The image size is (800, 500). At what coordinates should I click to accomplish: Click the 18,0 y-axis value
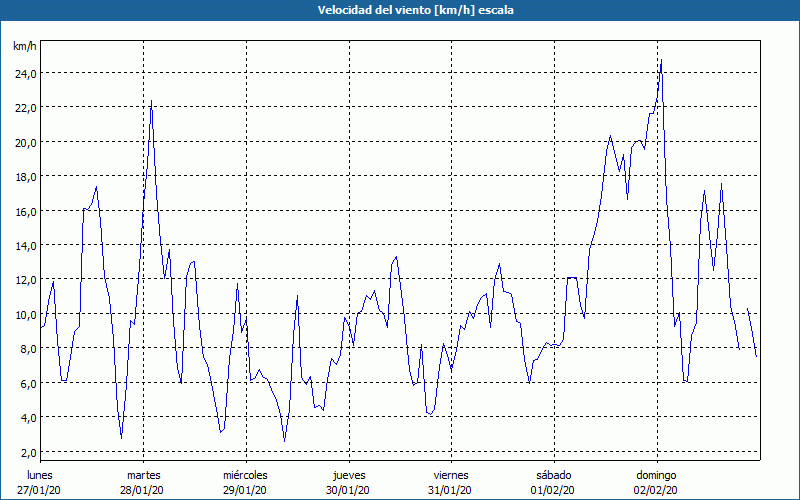tap(26, 177)
